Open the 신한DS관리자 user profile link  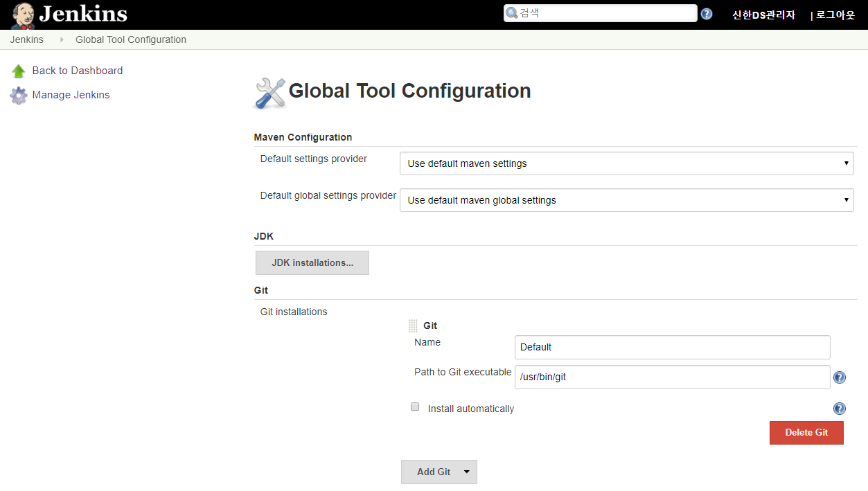click(x=763, y=15)
